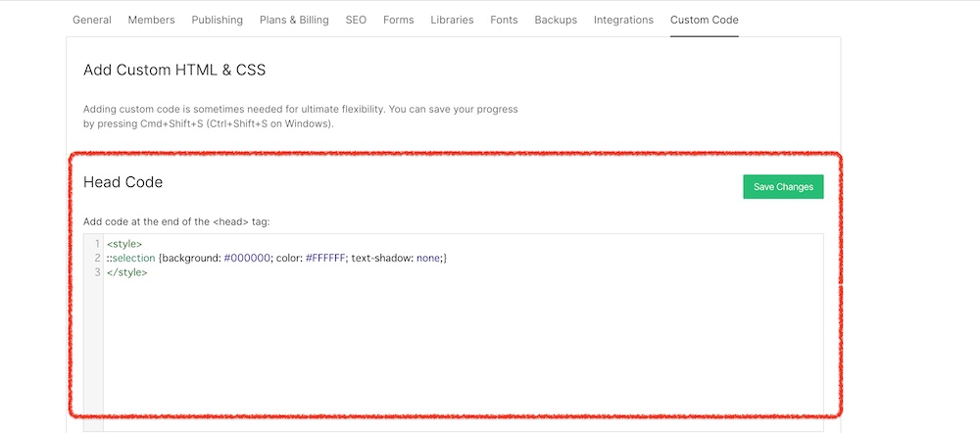Click the #FFFFFF color value in code
This screenshot has width=980, height=433.
(x=325, y=258)
